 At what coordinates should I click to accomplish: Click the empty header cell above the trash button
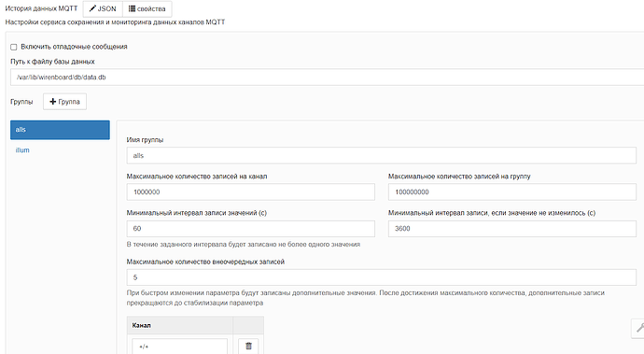click(x=248, y=325)
